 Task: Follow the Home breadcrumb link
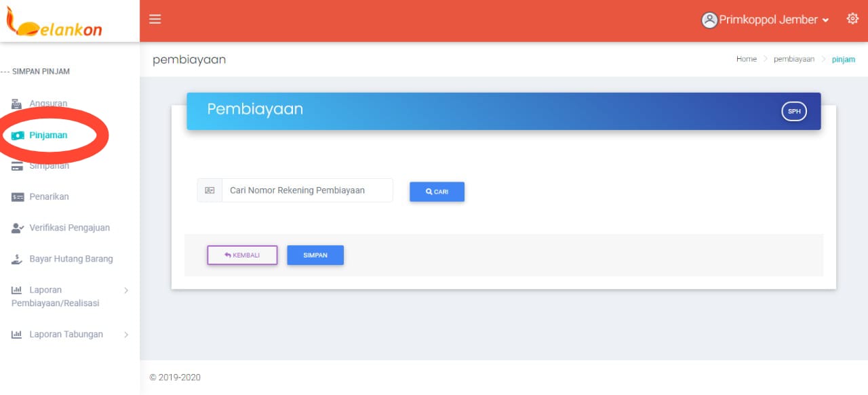(746, 60)
